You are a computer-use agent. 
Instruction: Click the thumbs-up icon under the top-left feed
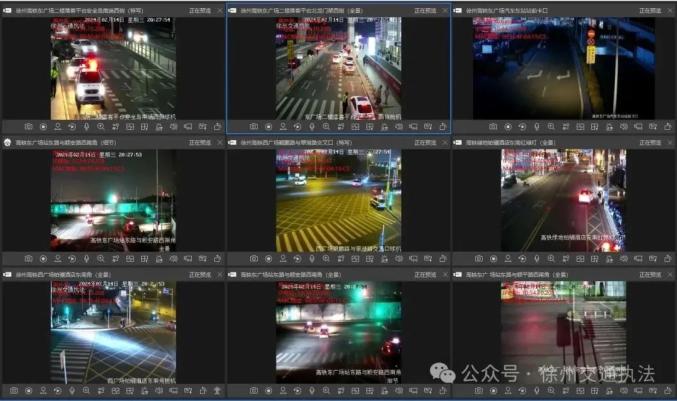click(x=218, y=127)
